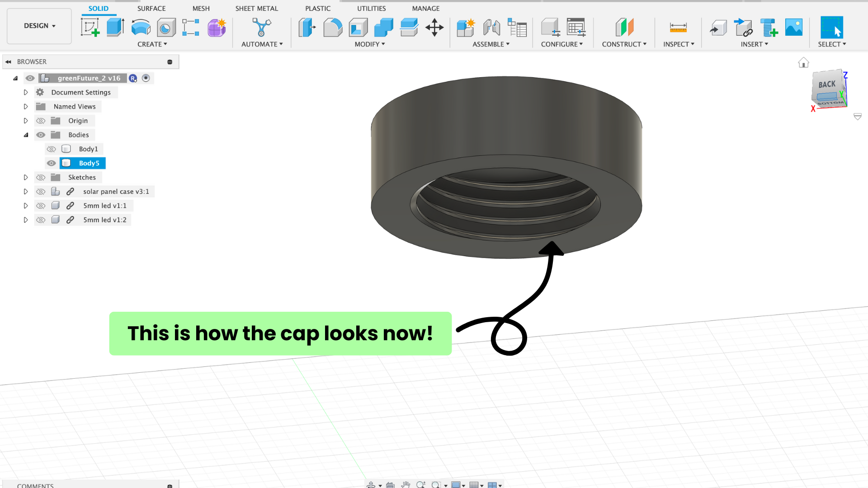The image size is (868, 488).
Task: Switch to the MESH tab
Action: 201,9
